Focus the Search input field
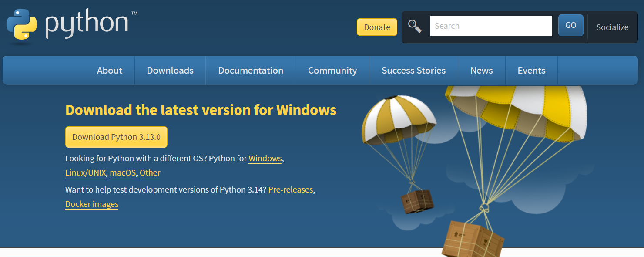Image resolution: width=644 pixels, height=257 pixels. point(491,26)
